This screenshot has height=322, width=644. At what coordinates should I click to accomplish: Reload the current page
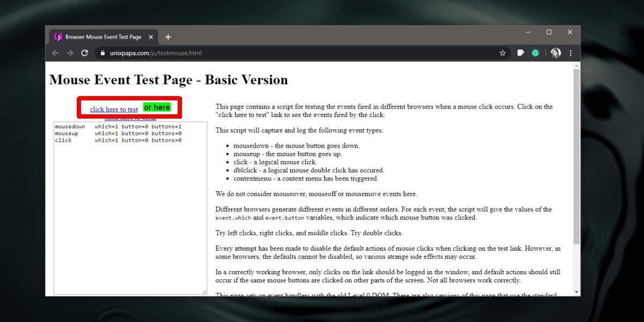click(85, 53)
